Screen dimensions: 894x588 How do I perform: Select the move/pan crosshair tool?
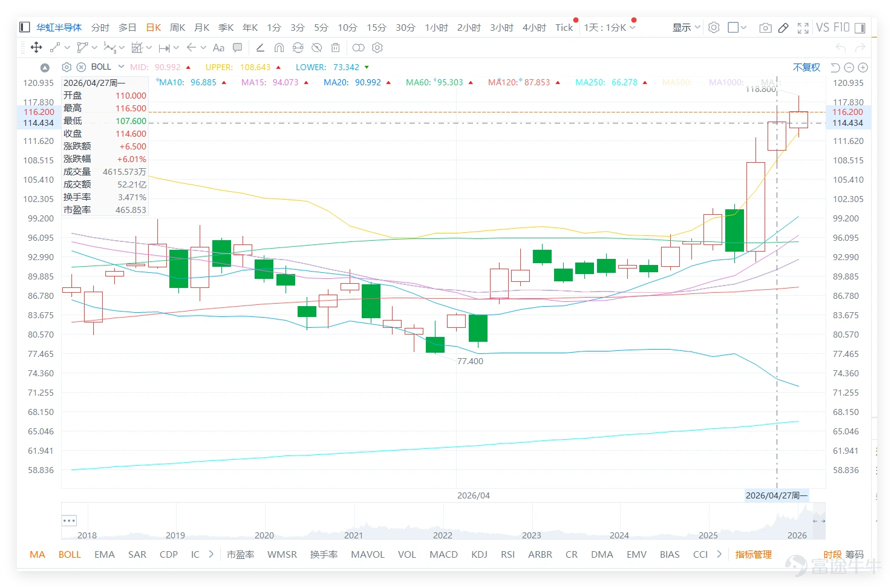click(36, 47)
